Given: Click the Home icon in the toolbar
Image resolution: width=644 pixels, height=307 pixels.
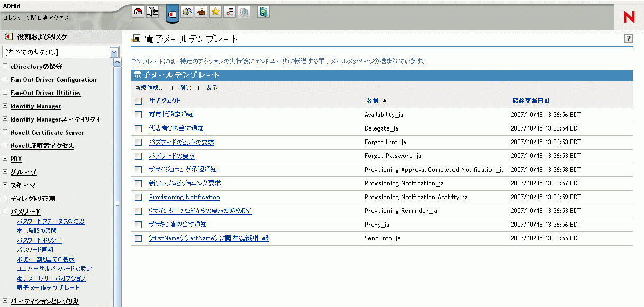Looking at the screenshot, I should point(138,12).
